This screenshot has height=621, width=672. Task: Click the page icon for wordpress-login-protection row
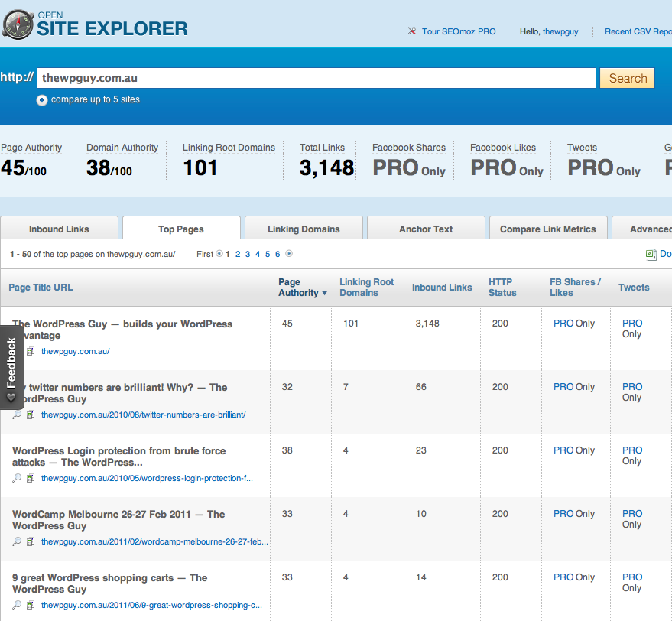click(31, 479)
